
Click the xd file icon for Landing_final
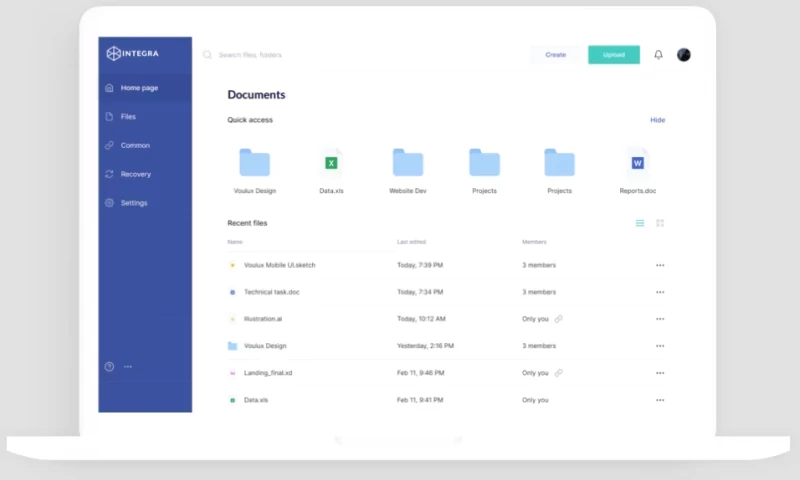(x=232, y=373)
